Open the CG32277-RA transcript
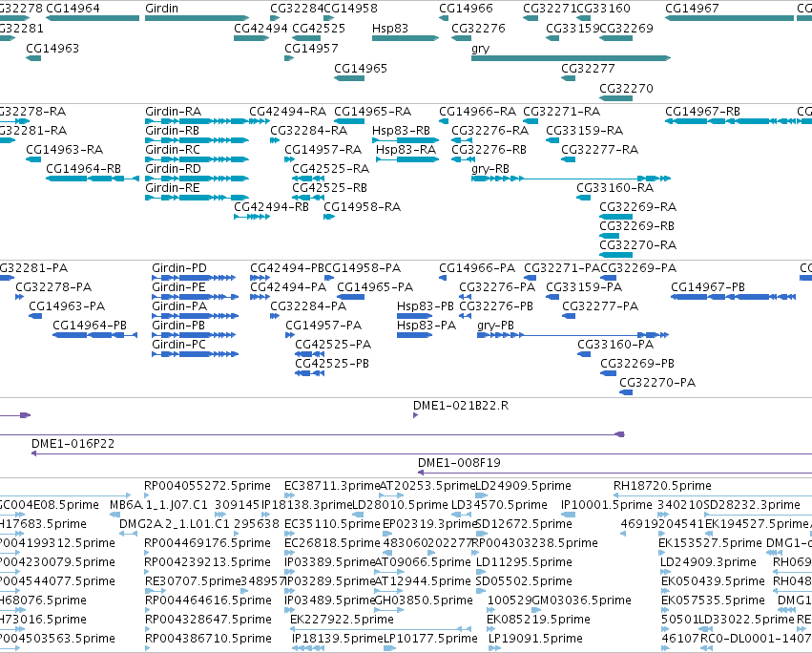The height and width of the screenshot is (653, 812). click(568, 159)
